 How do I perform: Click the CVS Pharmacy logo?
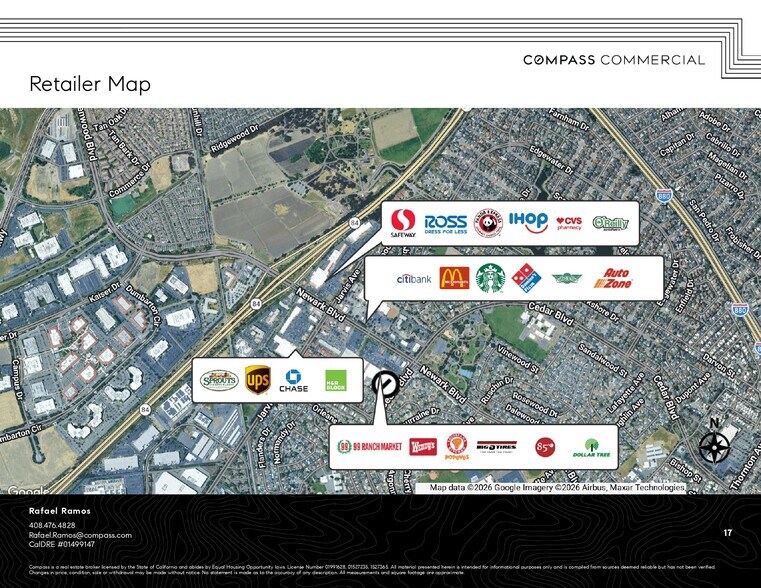tap(569, 222)
